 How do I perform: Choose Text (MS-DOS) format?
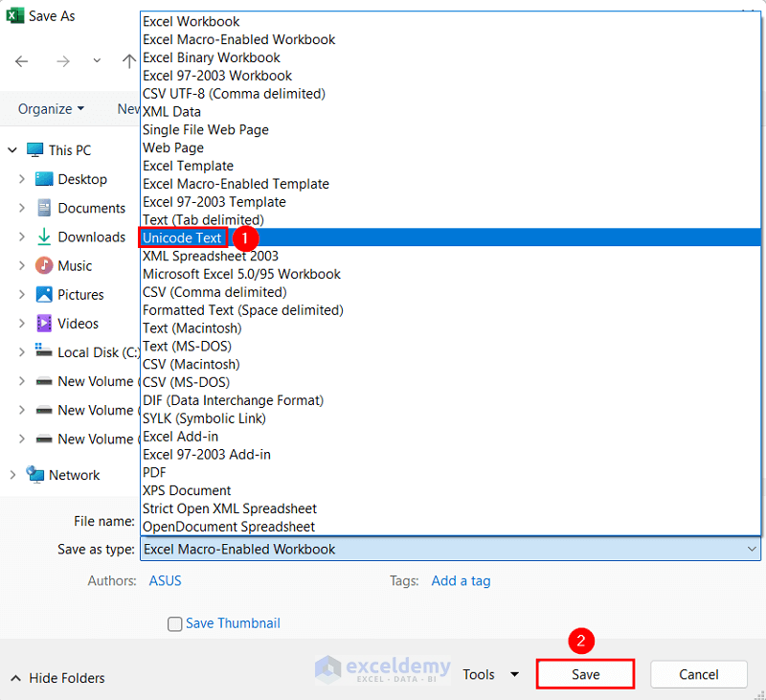pyautogui.click(x=450, y=347)
